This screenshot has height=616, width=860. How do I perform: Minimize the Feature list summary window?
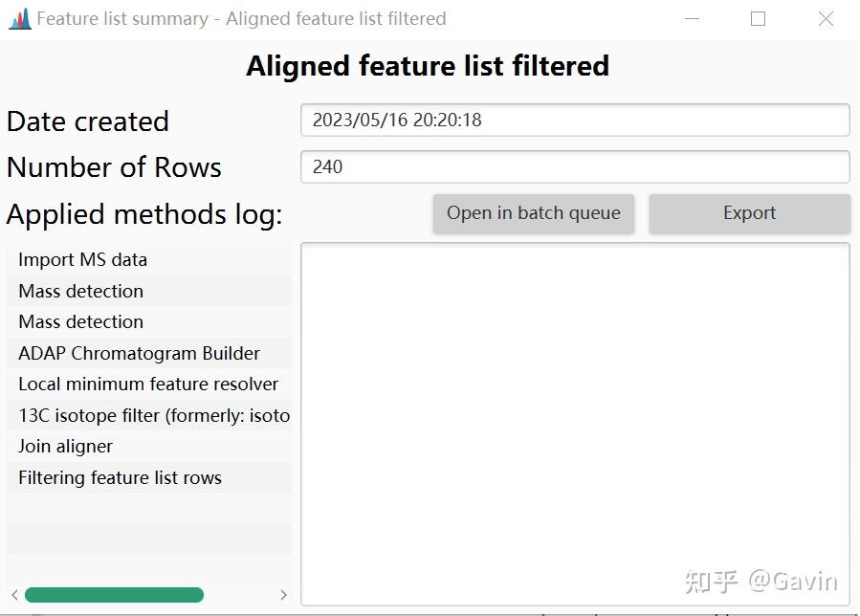[x=691, y=18]
